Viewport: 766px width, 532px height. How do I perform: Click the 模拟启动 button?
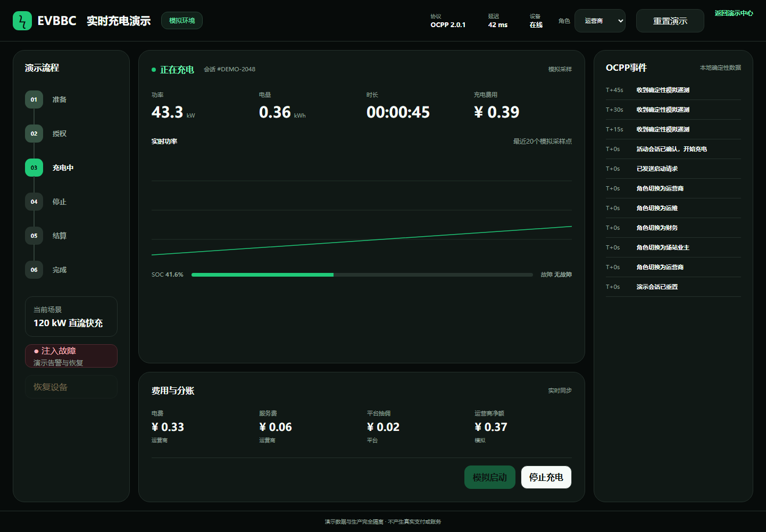[490, 477]
